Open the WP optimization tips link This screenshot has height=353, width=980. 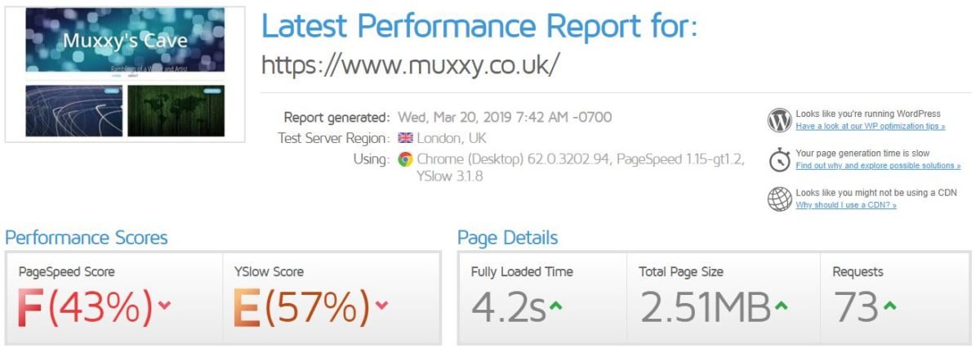pos(871,127)
